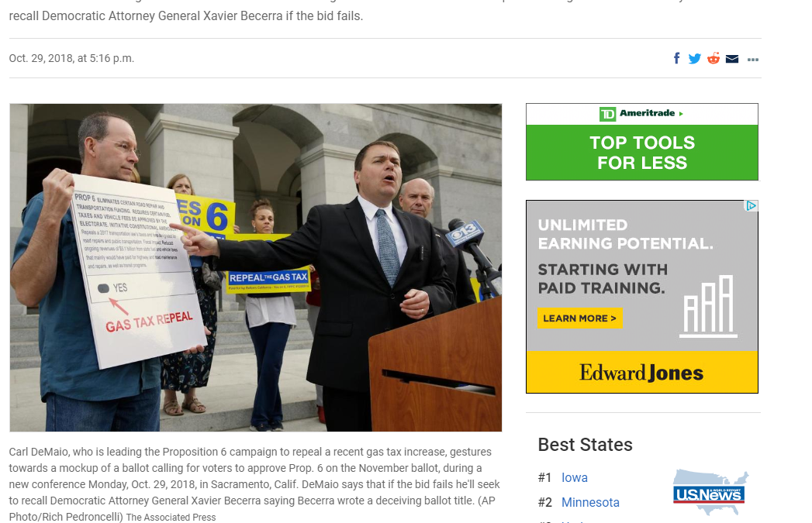The width and height of the screenshot is (812, 523).
Task: Expand more sharing options (three dots)
Action: [752, 60]
